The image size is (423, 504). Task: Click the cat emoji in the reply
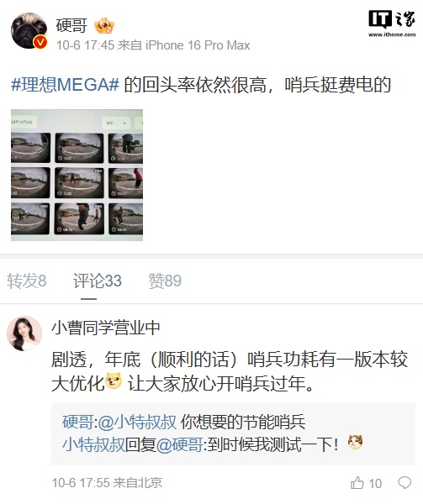356,443
